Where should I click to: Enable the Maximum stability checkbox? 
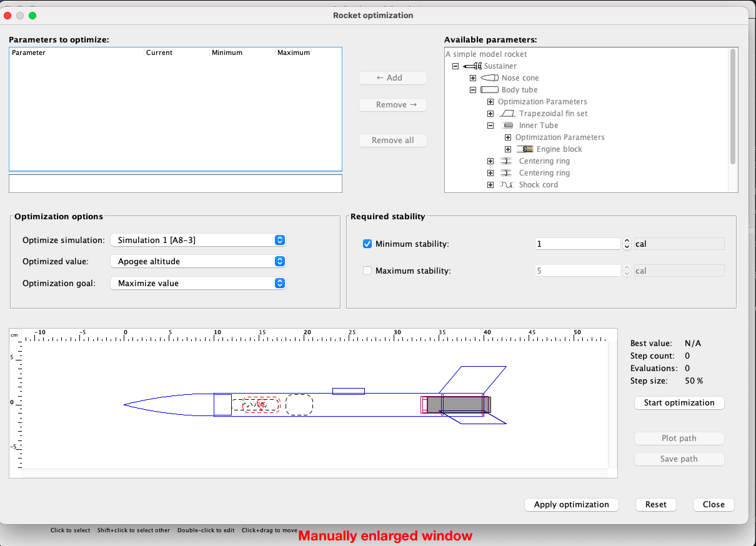coord(367,271)
